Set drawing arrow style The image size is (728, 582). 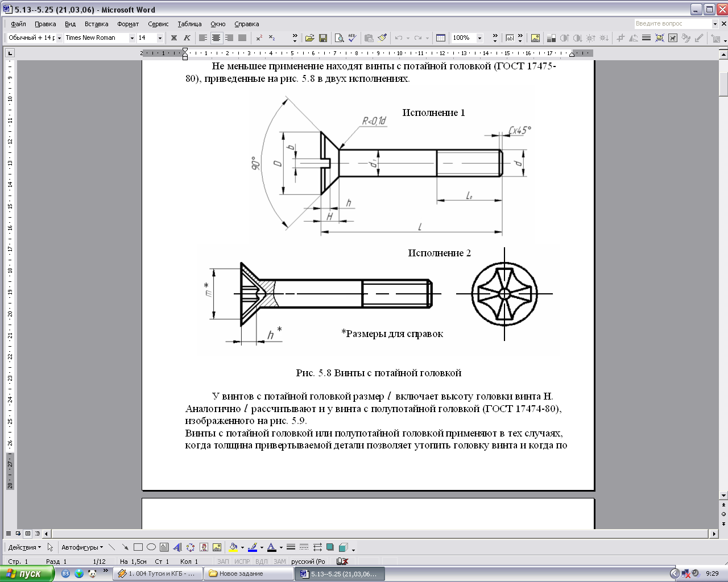(x=317, y=547)
